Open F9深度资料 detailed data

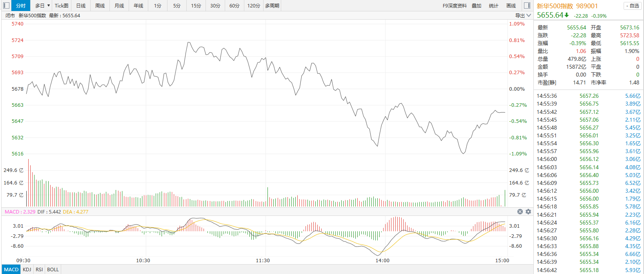point(455,5)
